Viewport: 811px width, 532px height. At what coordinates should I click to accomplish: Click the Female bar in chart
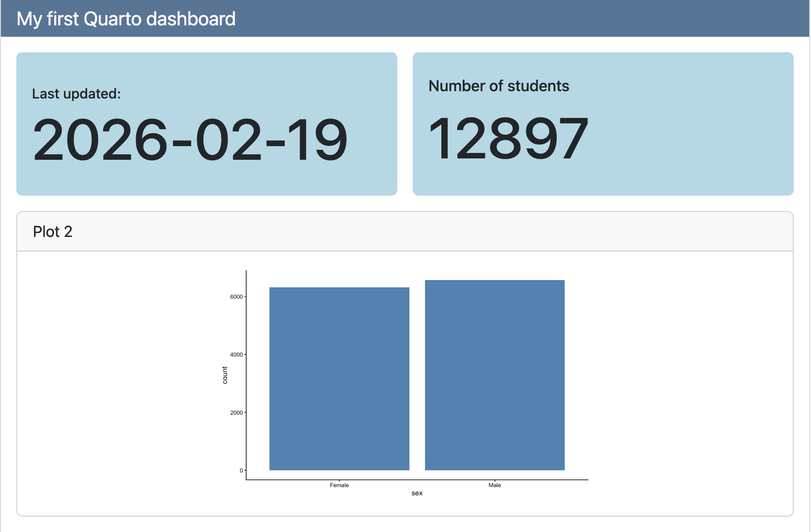(x=339, y=379)
